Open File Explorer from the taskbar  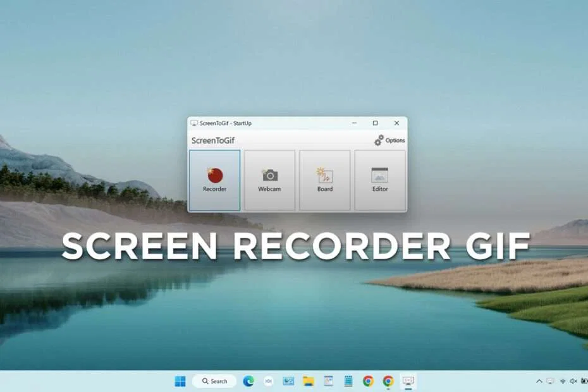tap(309, 381)
